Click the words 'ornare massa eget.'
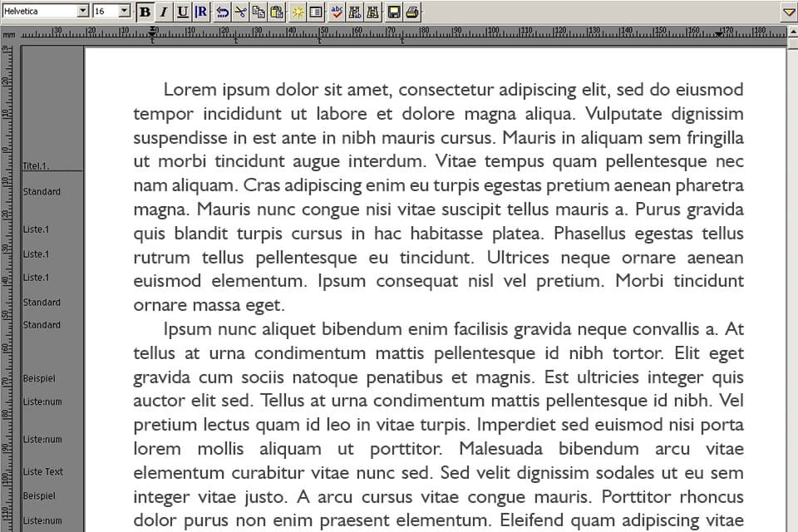 click(209, 305)
